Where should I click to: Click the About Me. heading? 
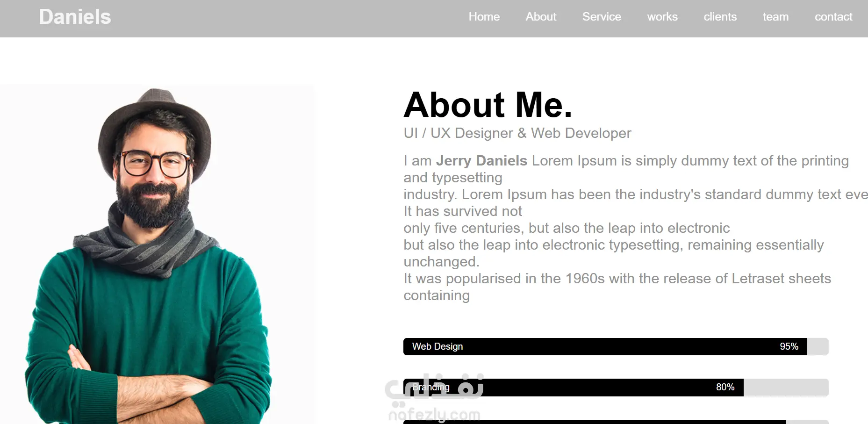pyautogui.click(x=488, y=105)
